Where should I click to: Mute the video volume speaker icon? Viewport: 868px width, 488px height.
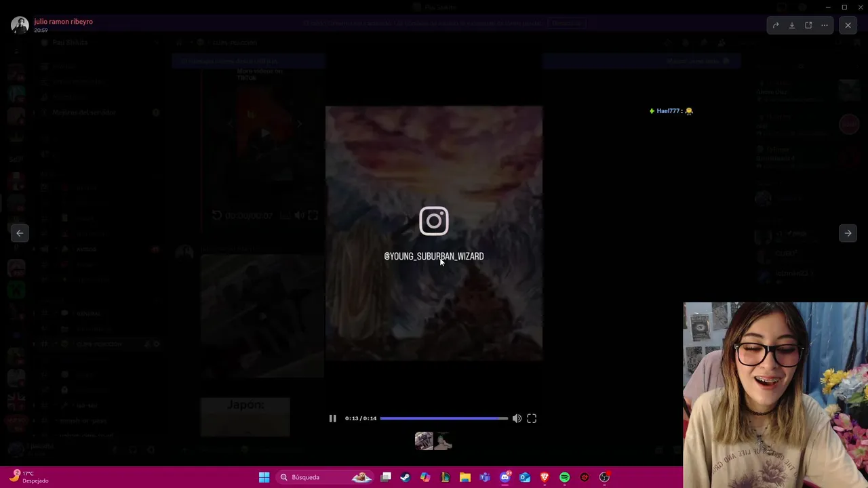click(x=517, y=418)
